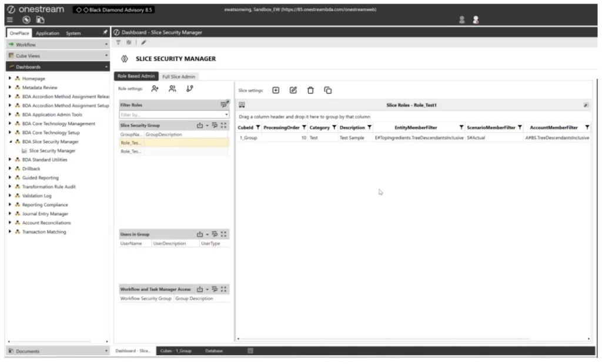Screen dimensions: 602x364
Task: Select the 1_Group cell in slice grid
Action: 249,138
